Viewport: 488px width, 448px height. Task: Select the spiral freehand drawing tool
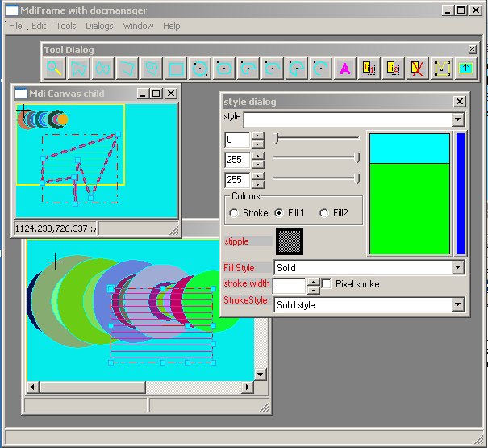pos(151,69)
